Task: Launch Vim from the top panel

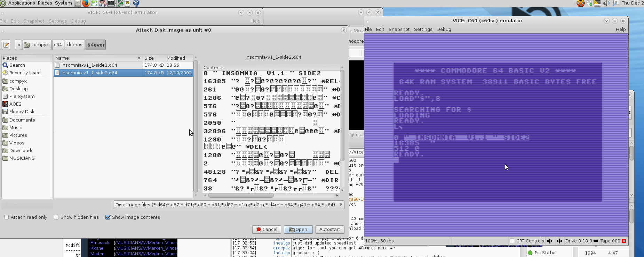Action: point(119,3)
